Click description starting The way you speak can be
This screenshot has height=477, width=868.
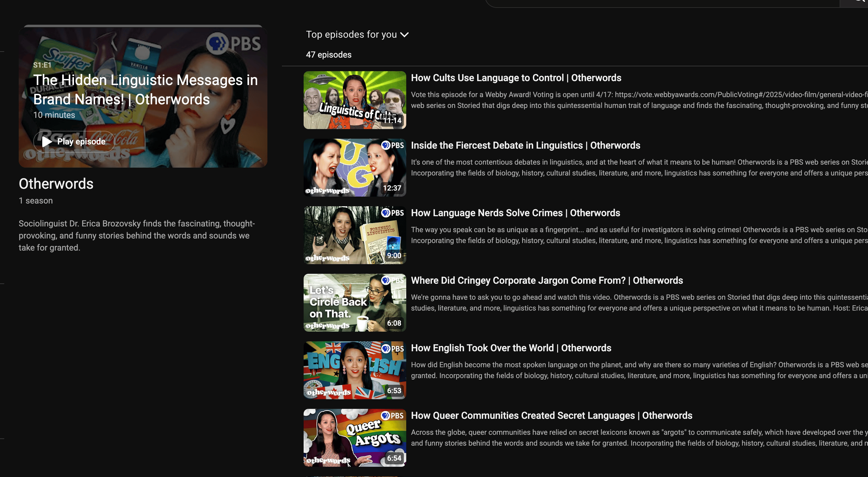point(639,235)
